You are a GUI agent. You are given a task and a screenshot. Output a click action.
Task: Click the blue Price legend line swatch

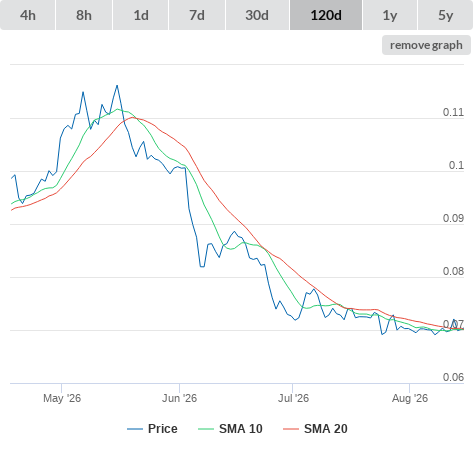(x=135, y=429)
